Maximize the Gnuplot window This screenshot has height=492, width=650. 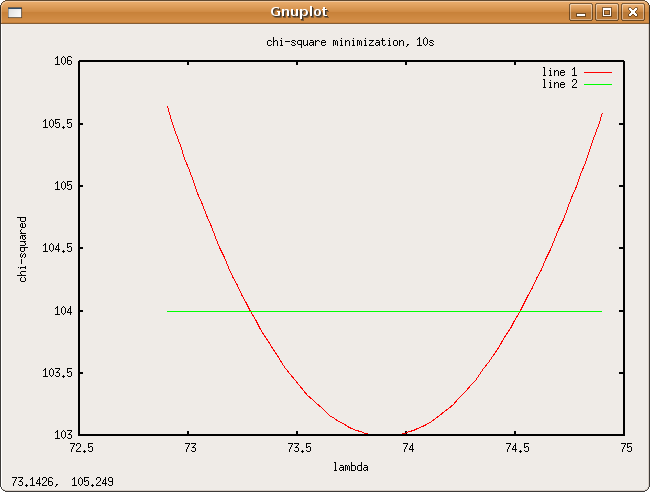pyautogui.click(x=606, y=12)
